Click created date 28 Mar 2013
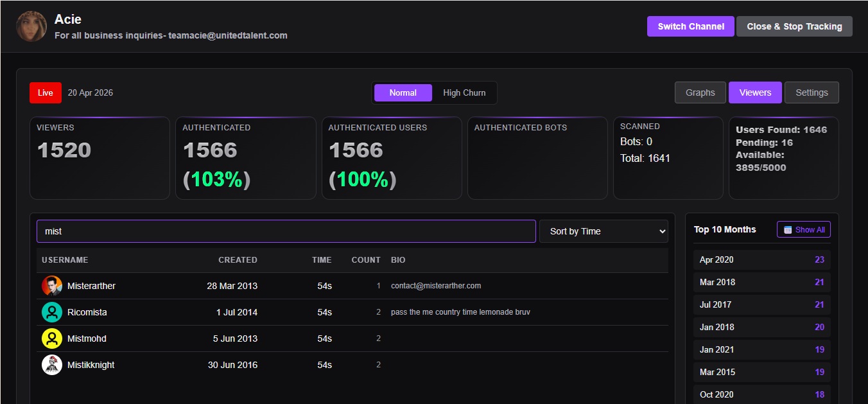 click(232, 286)
